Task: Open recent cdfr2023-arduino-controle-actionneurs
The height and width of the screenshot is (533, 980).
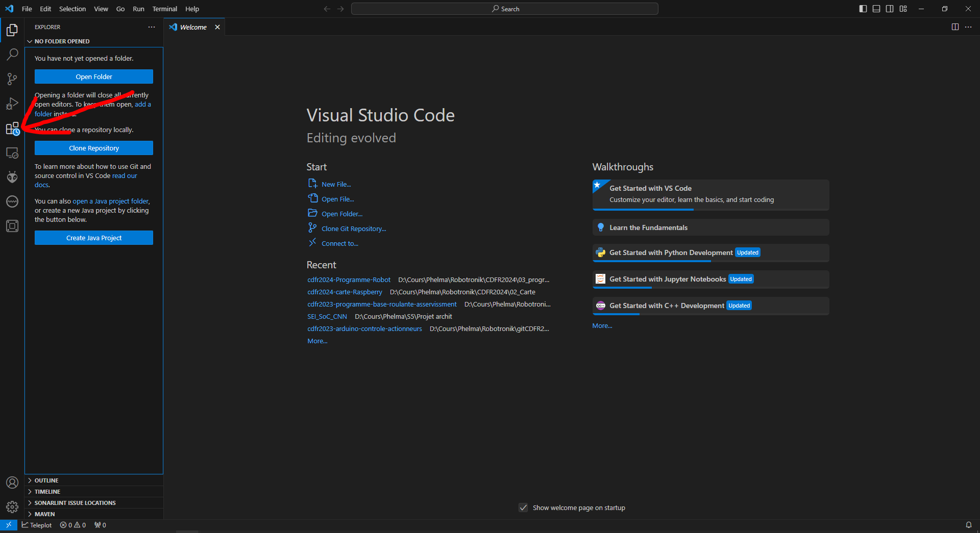Action: pos(365,328)
